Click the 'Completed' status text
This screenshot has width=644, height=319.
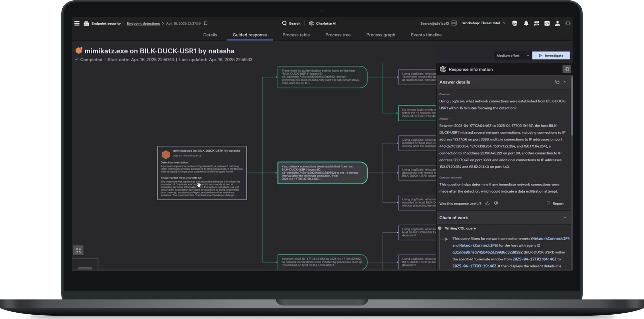[x=91, y=60]
